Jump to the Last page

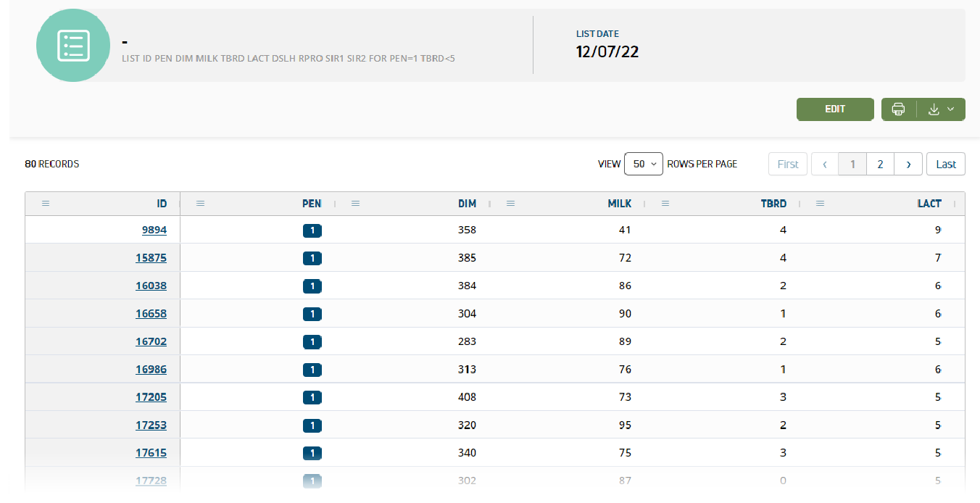point(945,165)
